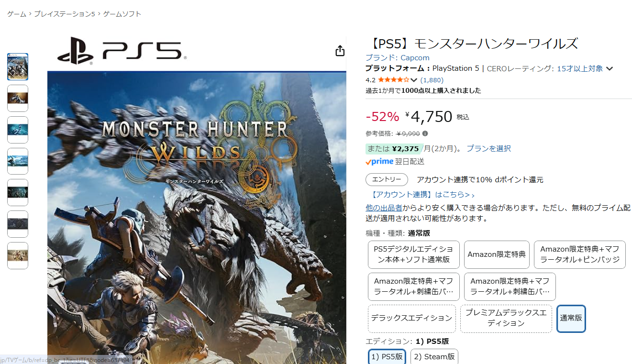The image size is (632, 364).
Task: Open the star rating popover chevron
Action: 414,80
